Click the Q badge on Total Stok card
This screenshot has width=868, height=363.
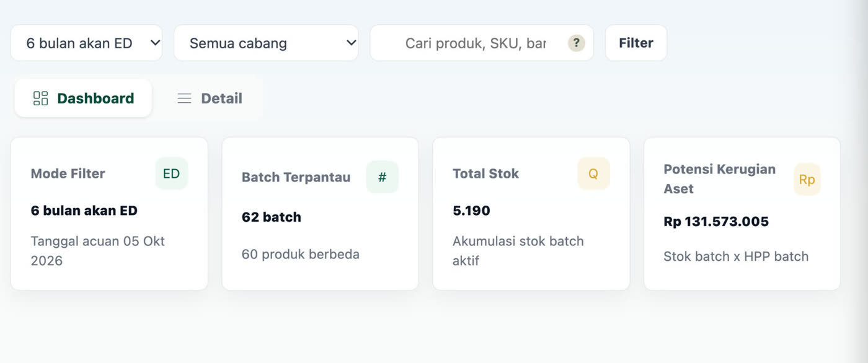coord(593,173)
